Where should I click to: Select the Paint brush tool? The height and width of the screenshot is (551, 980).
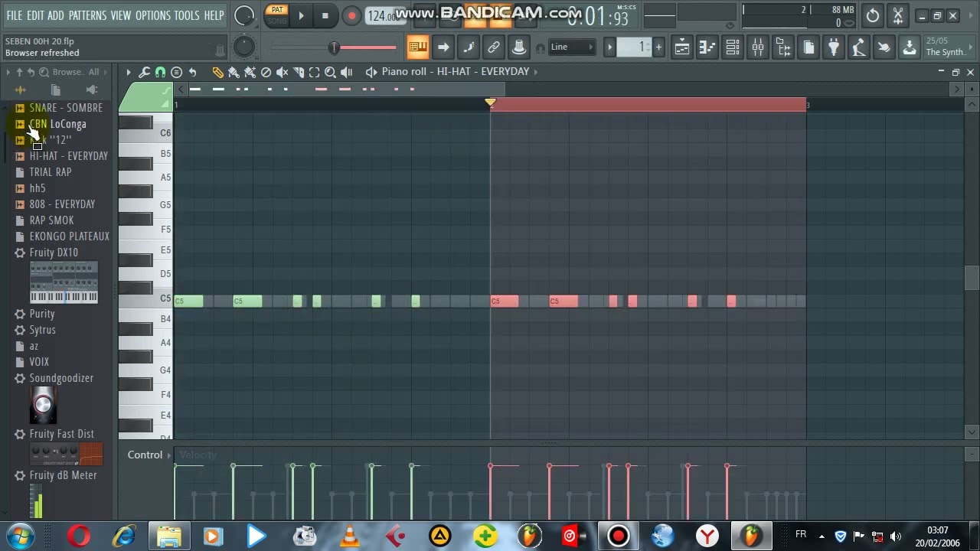click(234, 72)
